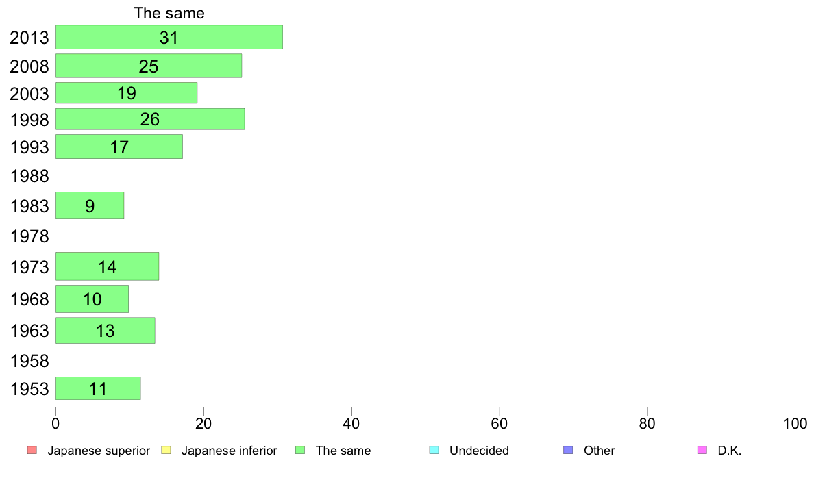Click the blue Other legend swatch
The width and height of the screenshot is (814, 504).
568,450
